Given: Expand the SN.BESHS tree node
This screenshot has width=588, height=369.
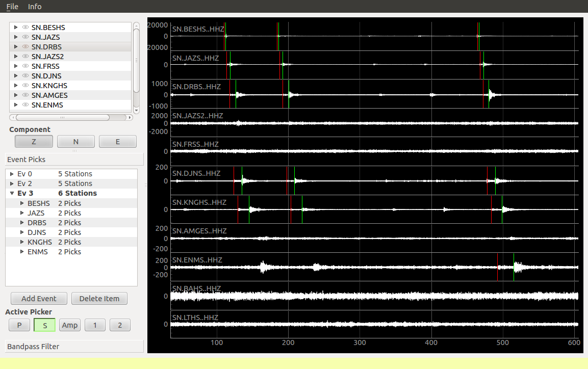Looking at the screenshot, I should (x=16, y=28).
